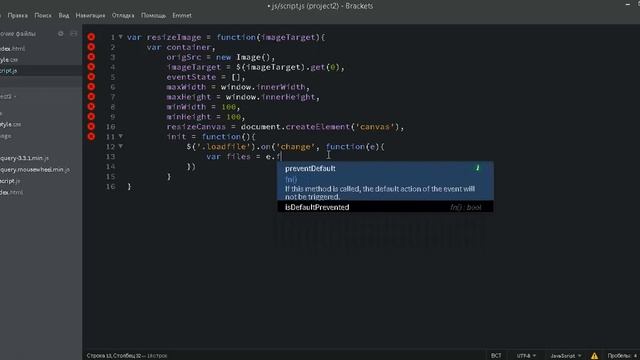The image size is (640, 360).
Task: Click line number 14 in the gutter
Action: click(x=111, y=167)
